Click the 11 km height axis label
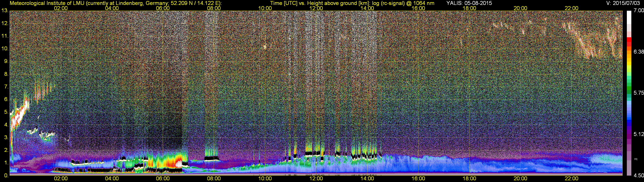The width and height of the screenshot is (644, 182). coord(5,36)
